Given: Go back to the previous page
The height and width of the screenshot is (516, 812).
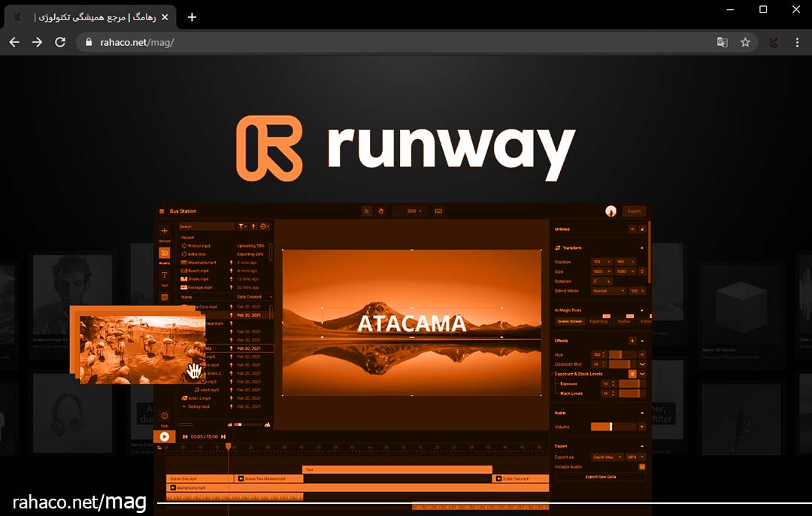Looking at the screenshot, I should click(14, 42).
